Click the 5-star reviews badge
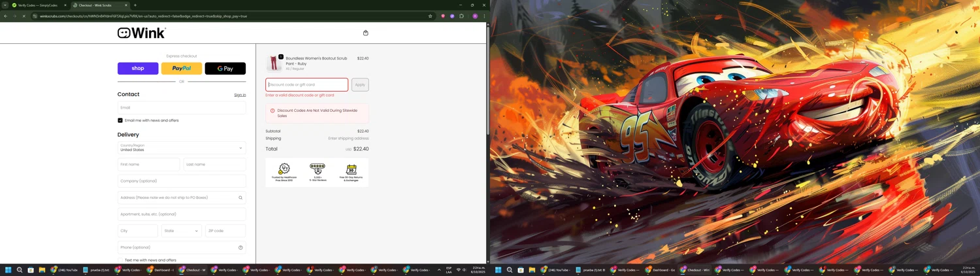This screenshot has height=276, width=980. click(x=318, y=173)
